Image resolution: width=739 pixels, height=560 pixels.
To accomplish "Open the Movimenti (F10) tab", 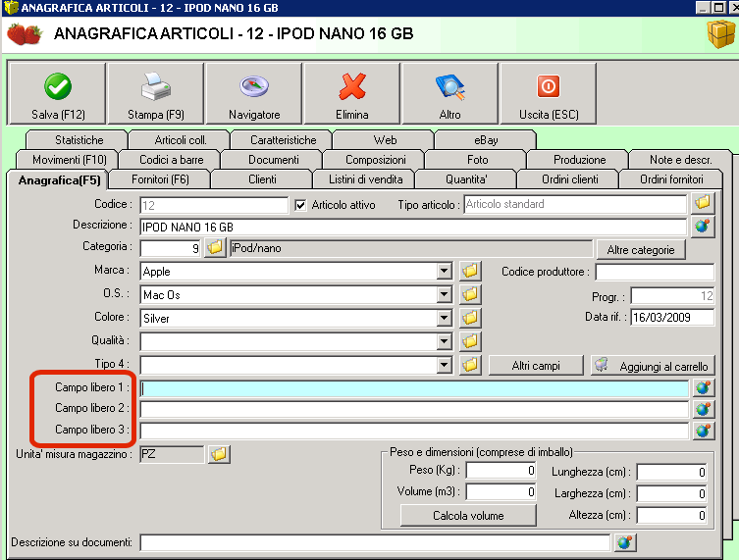I will (x=70, y=160).
